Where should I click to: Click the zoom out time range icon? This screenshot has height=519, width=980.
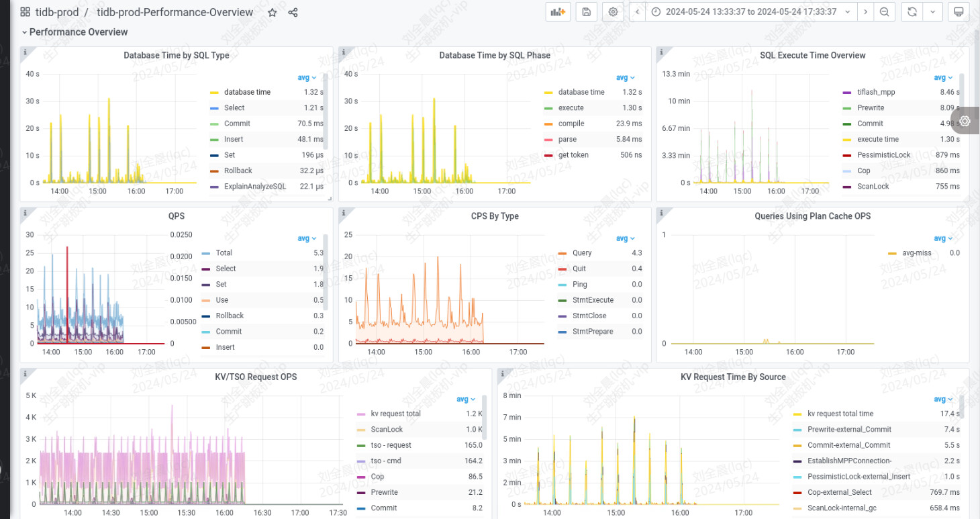(x=885, y=12)
